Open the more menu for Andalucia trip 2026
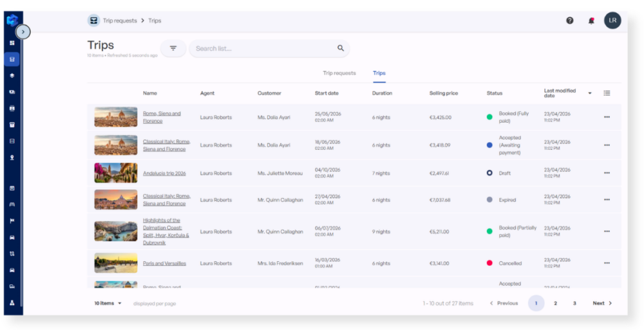The width and height of the screenshot is (644, 330). pyautogui.click(x=607, y=173)
